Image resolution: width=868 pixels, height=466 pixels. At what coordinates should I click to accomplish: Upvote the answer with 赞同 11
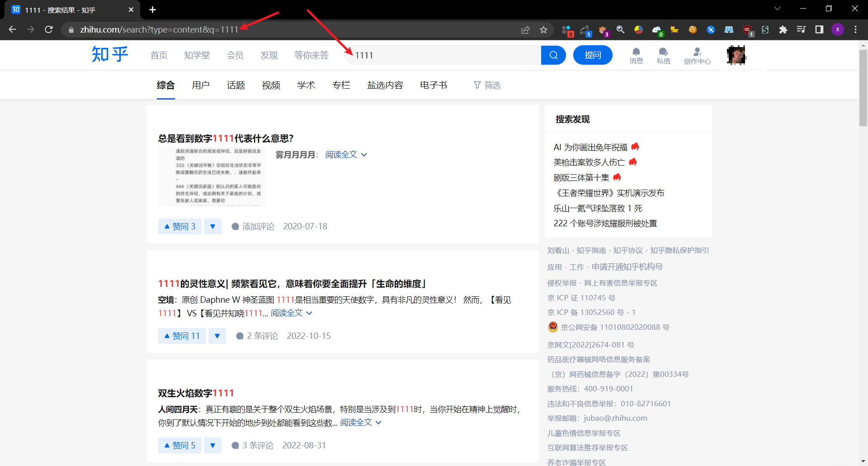pyautogui.click(x=182, y=336)
